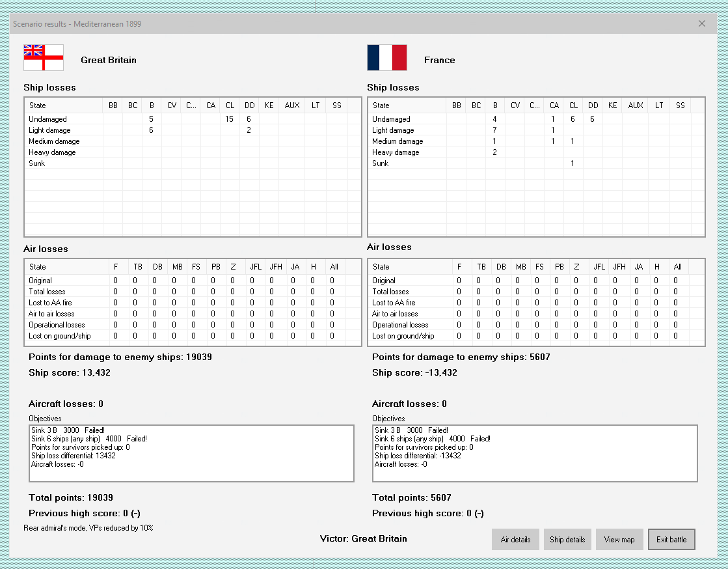
Task: Click the French tricolour flag
Action: pos(386,57)
